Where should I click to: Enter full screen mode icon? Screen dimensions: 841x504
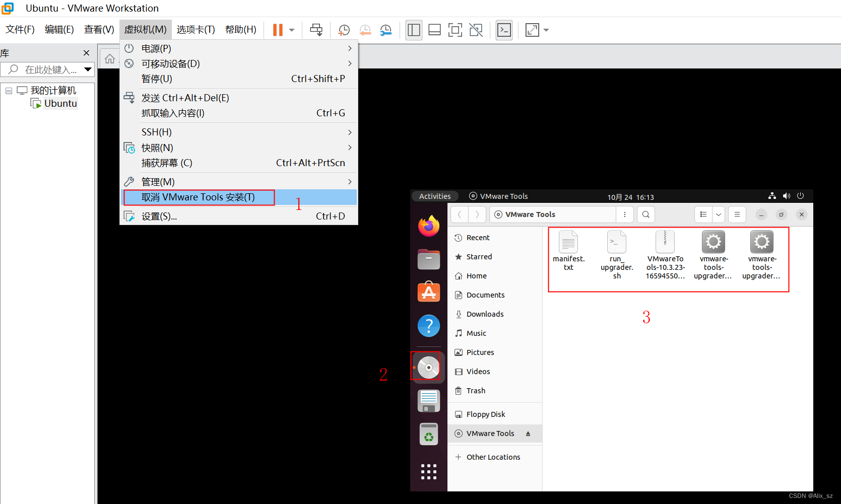point(455,30)
